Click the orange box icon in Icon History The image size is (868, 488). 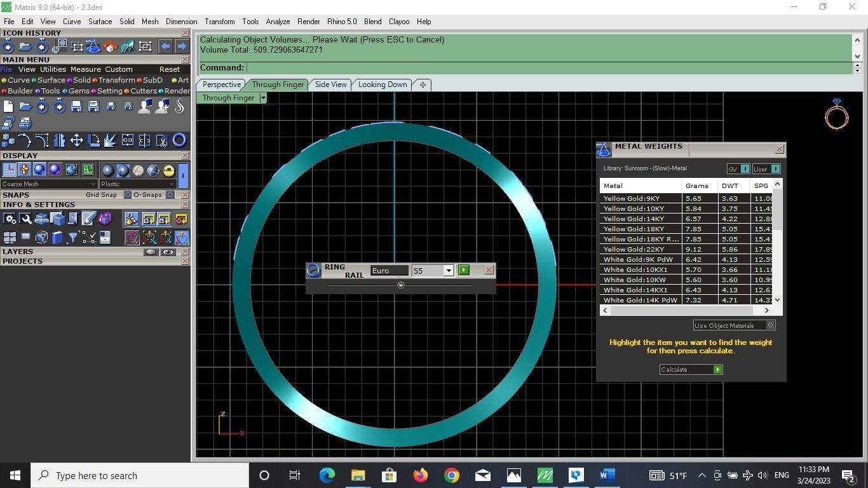111,46
